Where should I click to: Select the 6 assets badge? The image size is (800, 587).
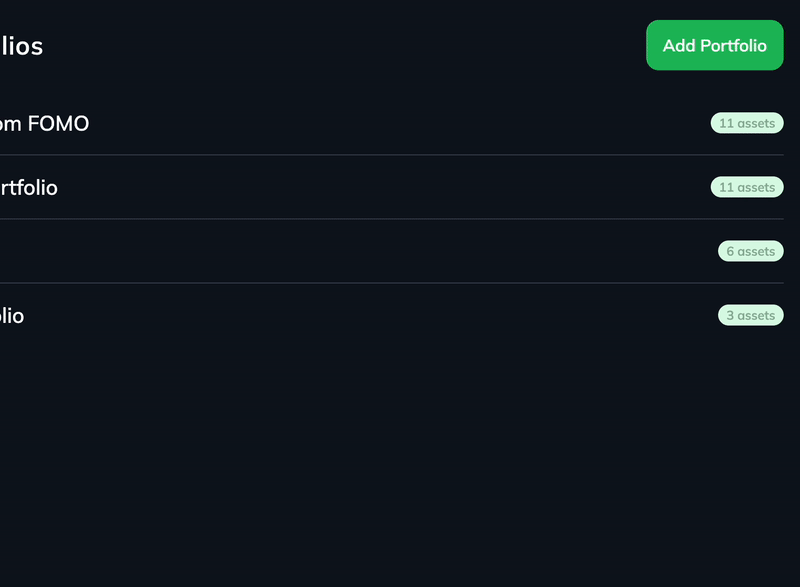[750, 251]
